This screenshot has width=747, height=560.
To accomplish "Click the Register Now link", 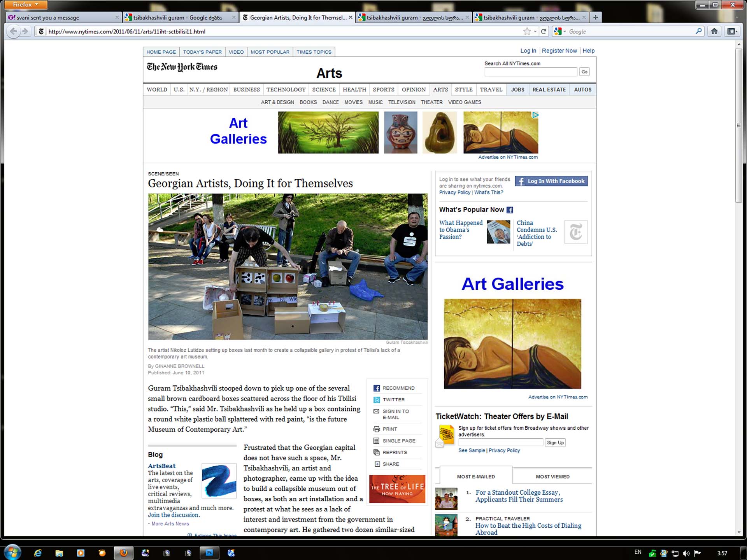I will [559, 51].
